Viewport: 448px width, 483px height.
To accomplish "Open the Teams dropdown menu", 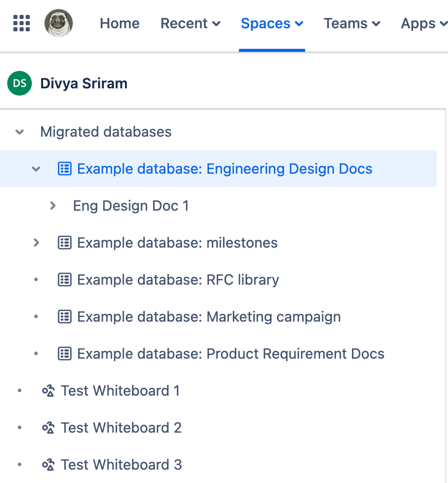I will (x=352, y=24).
